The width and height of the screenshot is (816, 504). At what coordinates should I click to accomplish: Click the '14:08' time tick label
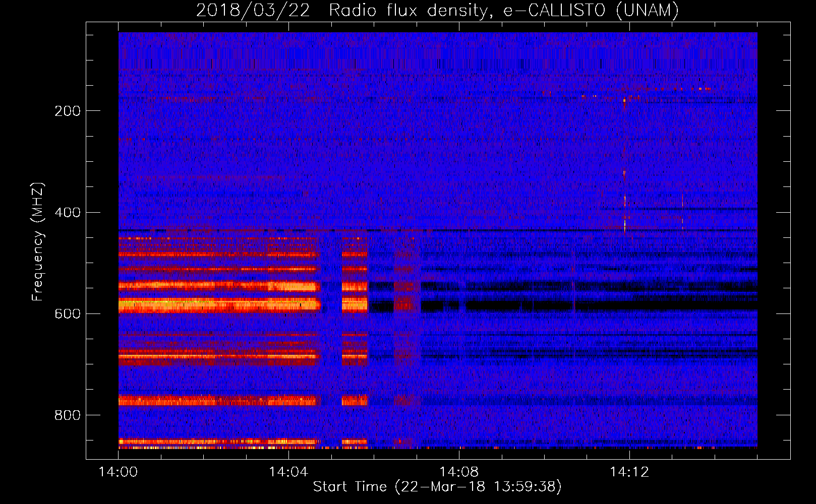pyautogui.click(x=459, y=472)
